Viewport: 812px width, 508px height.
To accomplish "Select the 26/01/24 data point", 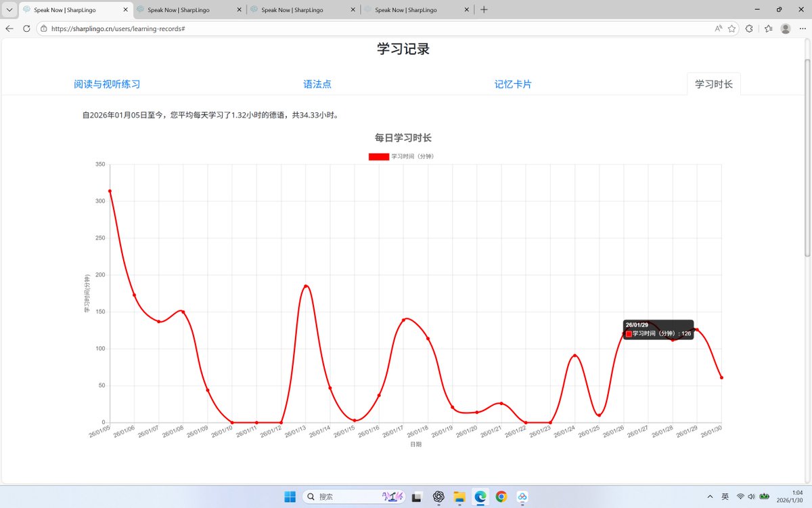I will point(574,356).
